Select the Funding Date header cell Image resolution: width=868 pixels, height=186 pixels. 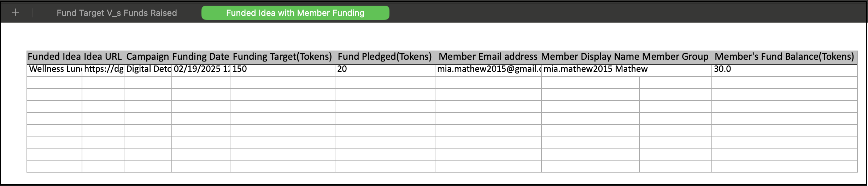(x=201, y=57)
